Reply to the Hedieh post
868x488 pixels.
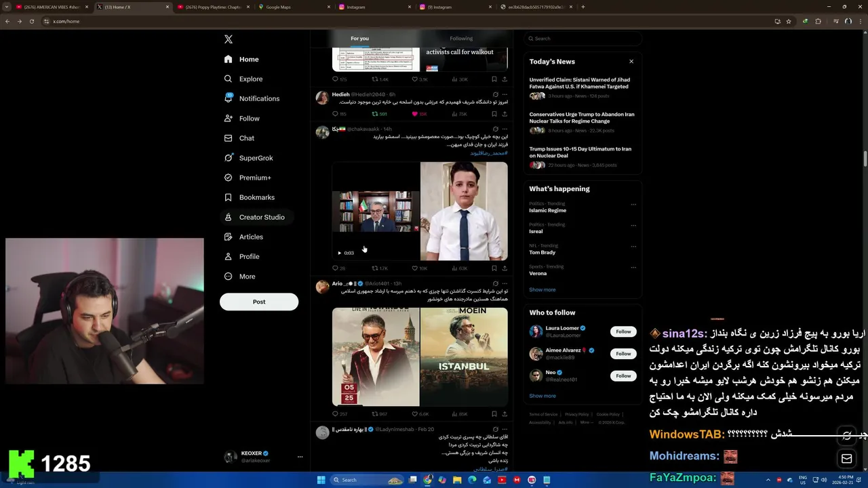tap(335, 114)
